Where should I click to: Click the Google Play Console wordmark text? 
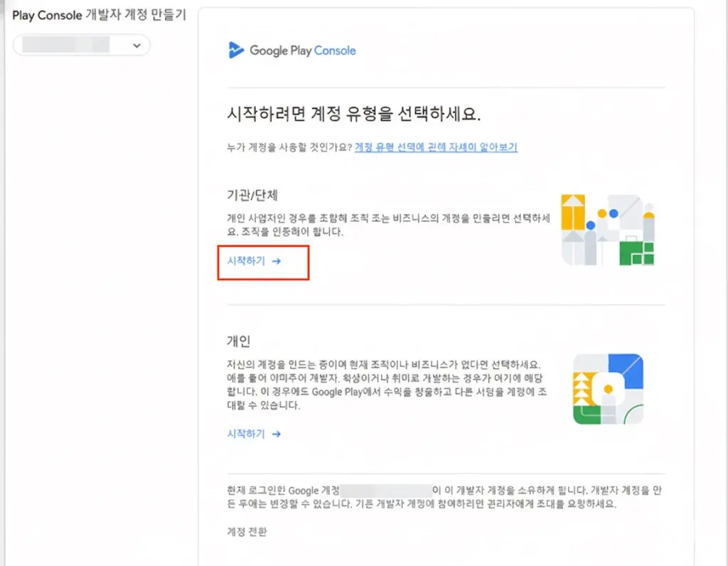pos(303,50)
